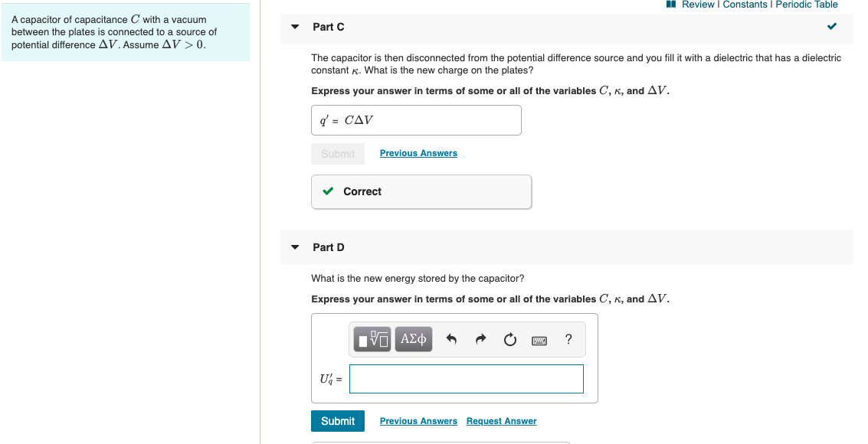Collapse Part C section

coord(295,27)
